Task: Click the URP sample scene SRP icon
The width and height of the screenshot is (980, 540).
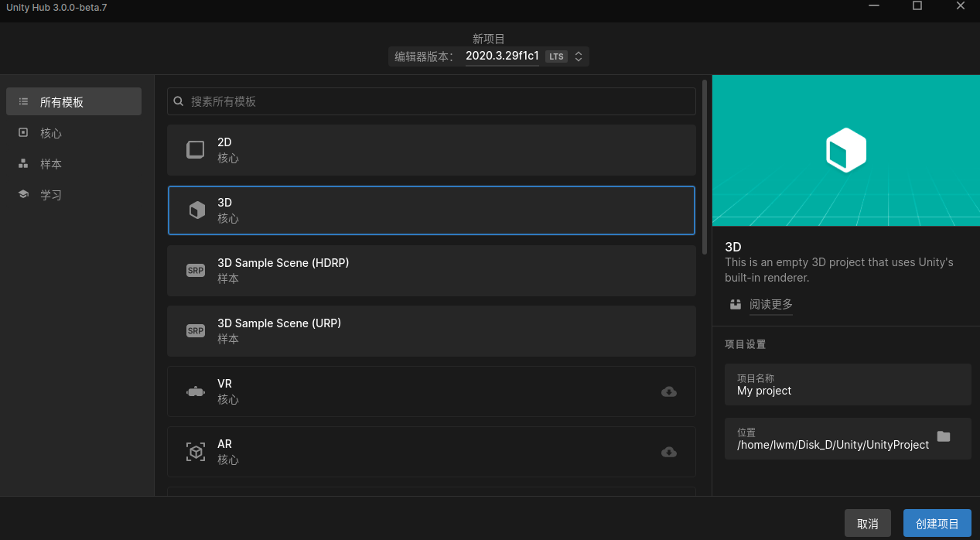Action: tap(195, 330)
